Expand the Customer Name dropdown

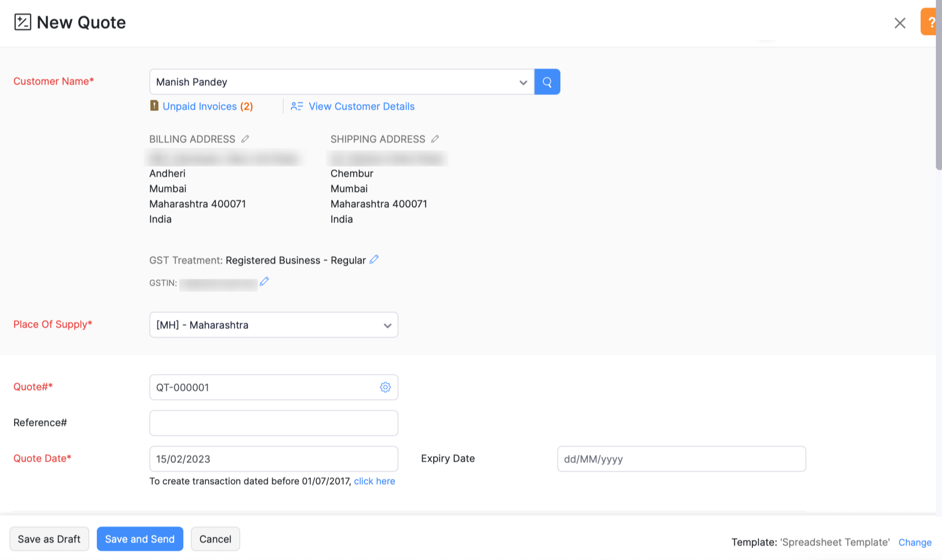point(523,82)
